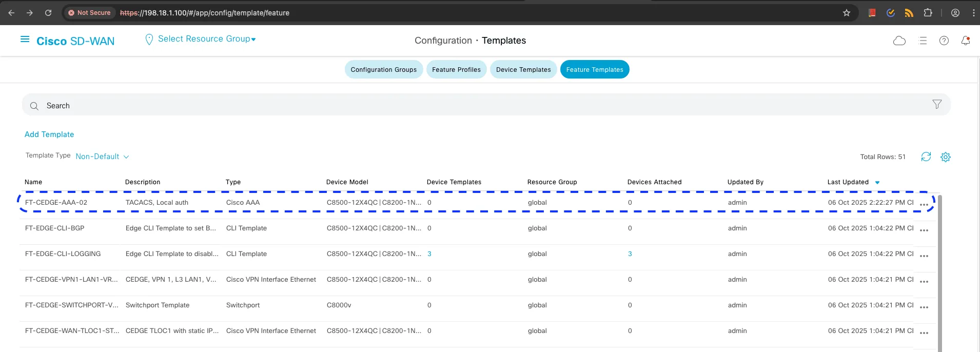Viewport: 980px width, 352px height.
Task: Click the search magnifier icon
Action: point(34,106)
